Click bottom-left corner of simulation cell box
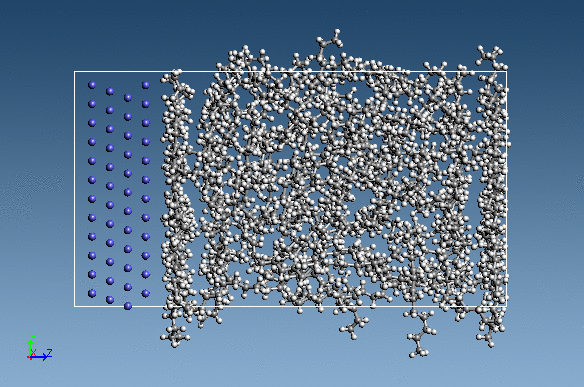 click(74, 307)
